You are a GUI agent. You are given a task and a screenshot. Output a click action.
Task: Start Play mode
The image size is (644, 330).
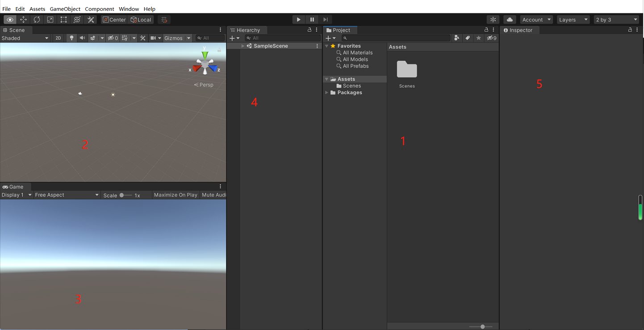coord(299,20)
